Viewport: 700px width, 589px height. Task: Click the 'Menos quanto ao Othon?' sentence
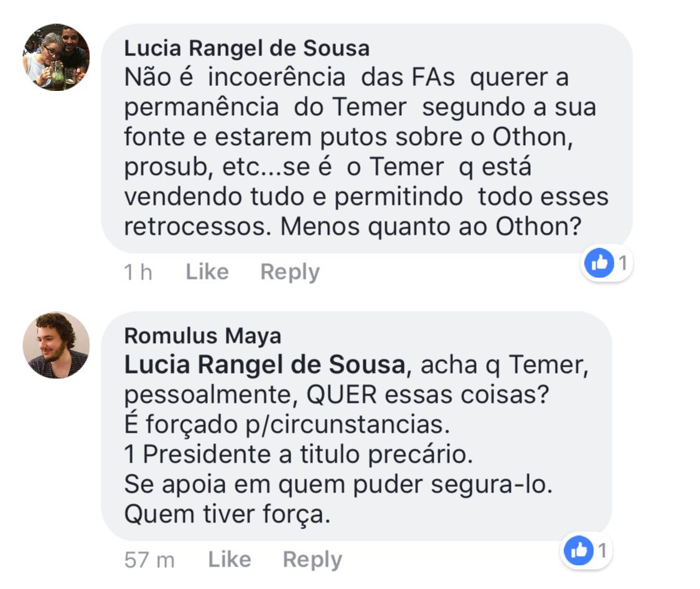tap(431, 227)
